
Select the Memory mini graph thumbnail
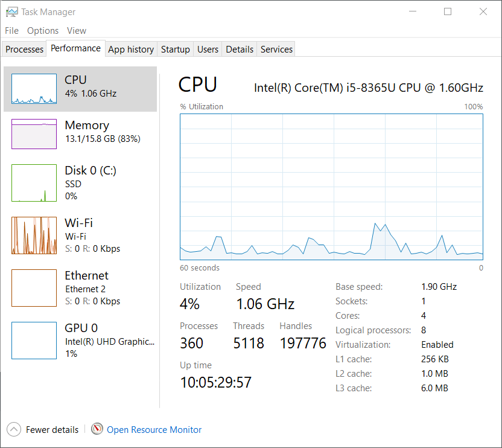(x=34, y=134)
